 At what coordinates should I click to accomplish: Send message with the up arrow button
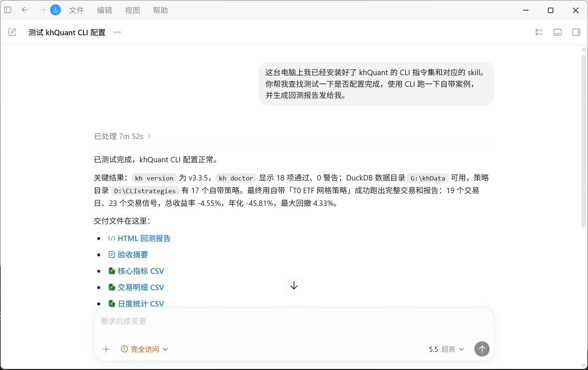pyautogui.click(x=482, y=349)
